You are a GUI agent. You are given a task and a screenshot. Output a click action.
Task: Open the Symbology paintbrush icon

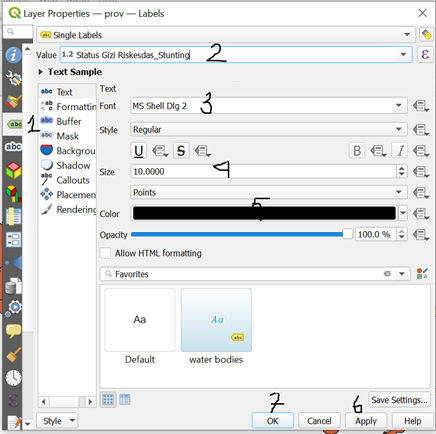pos(13,101)
